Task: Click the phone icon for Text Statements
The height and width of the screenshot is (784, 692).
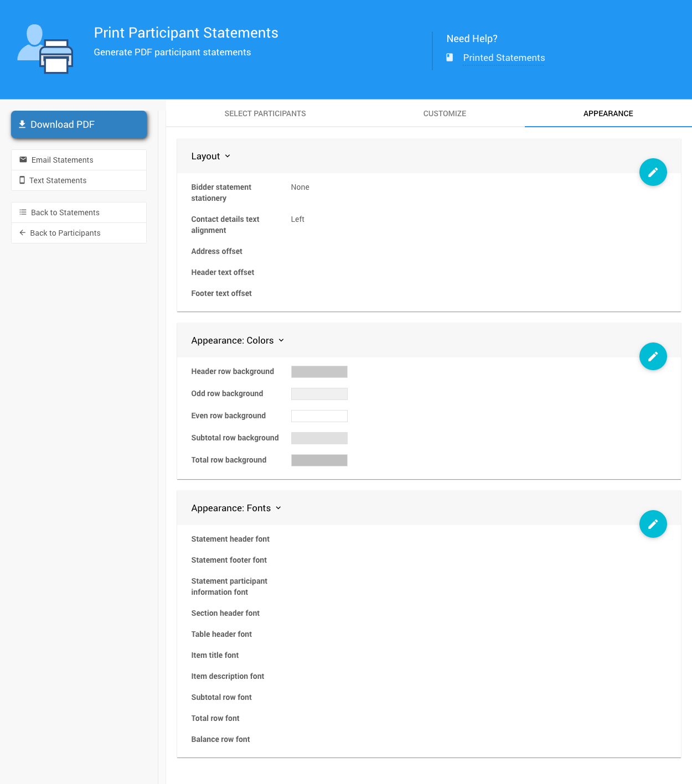Action: 22,180
